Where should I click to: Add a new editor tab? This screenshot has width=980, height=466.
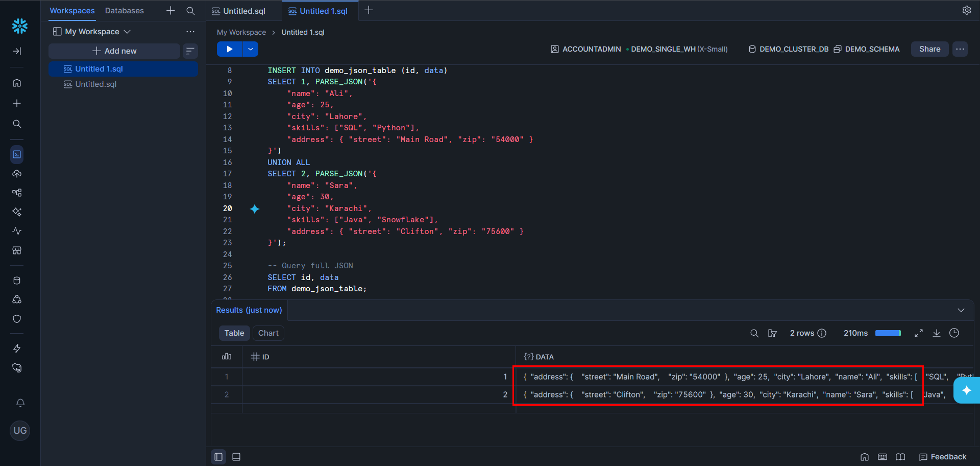(369, 10)
